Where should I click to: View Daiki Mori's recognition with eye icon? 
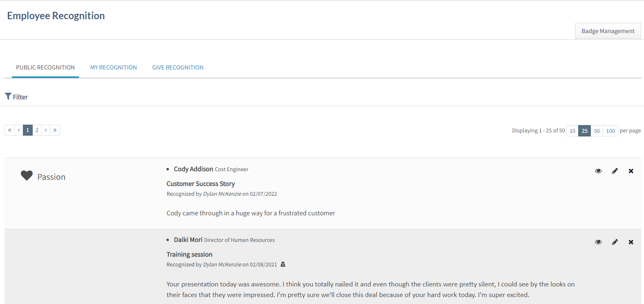tap(598, 242)
